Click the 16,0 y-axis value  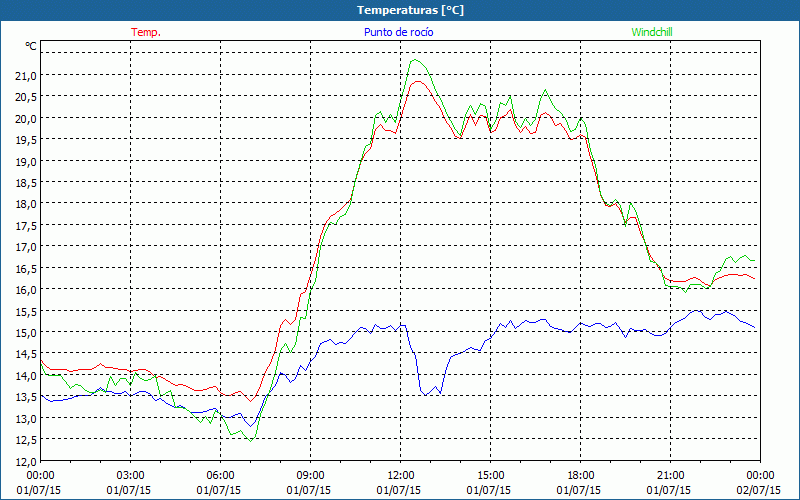point(27,290)
